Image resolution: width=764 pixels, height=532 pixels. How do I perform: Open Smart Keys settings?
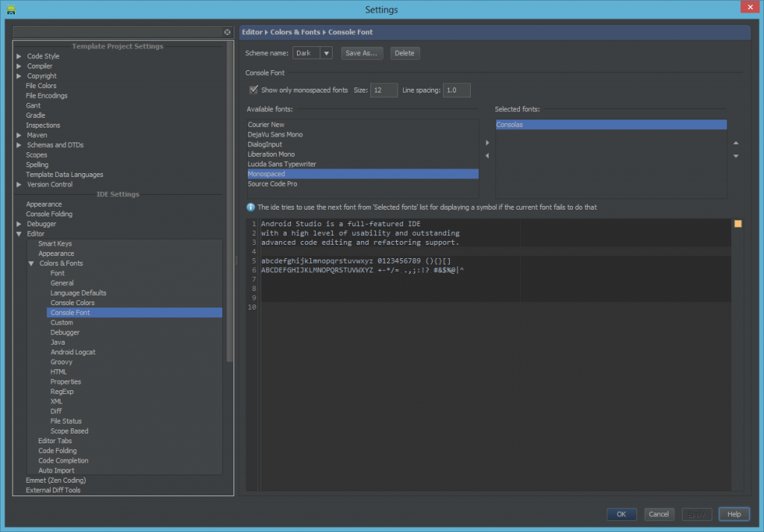click(x=55, y=243)
